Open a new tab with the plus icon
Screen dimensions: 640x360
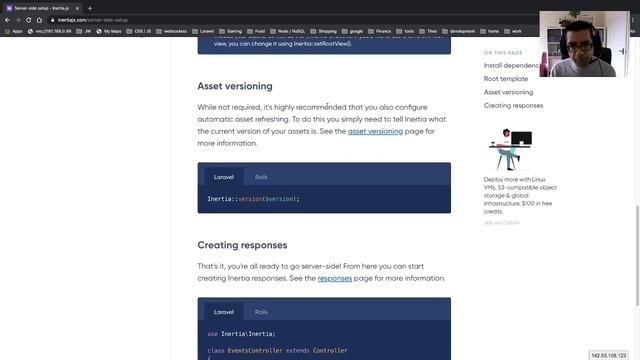90,8
